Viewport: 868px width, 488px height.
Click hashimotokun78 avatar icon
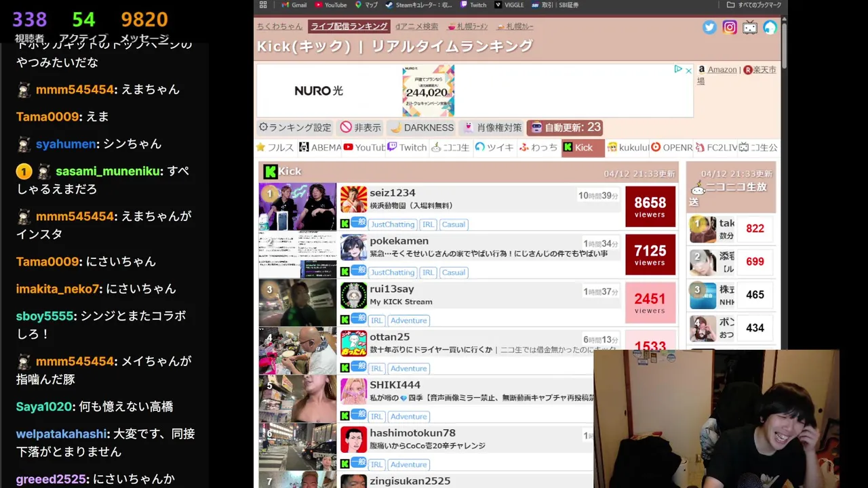[353, 440]
